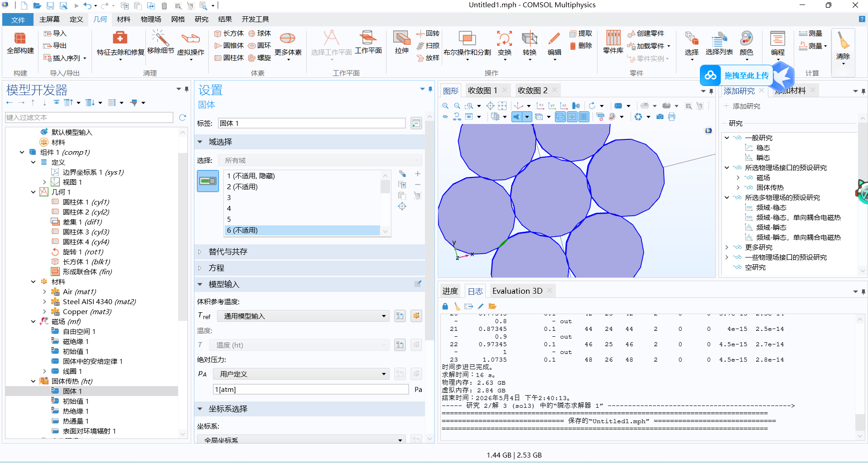Click the refresh icon next to the filter box
Viewport: 868px width, 463px height.
183,118
